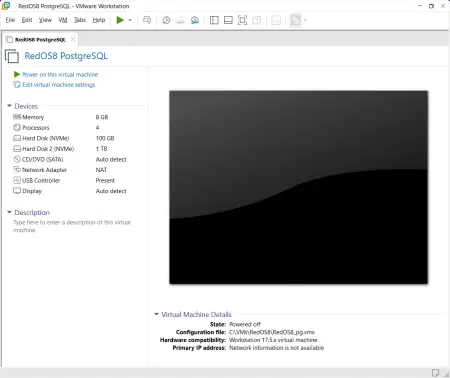
Task: Select the RedOS8 PostgreSQL tab
Action: 40,40
